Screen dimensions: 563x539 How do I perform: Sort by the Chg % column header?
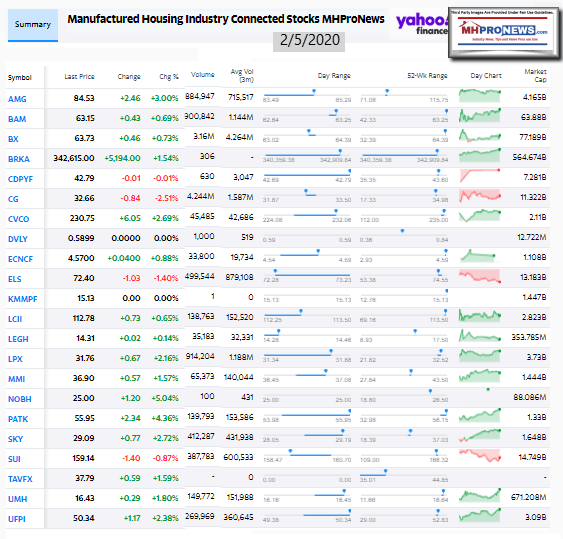(169, 76)
